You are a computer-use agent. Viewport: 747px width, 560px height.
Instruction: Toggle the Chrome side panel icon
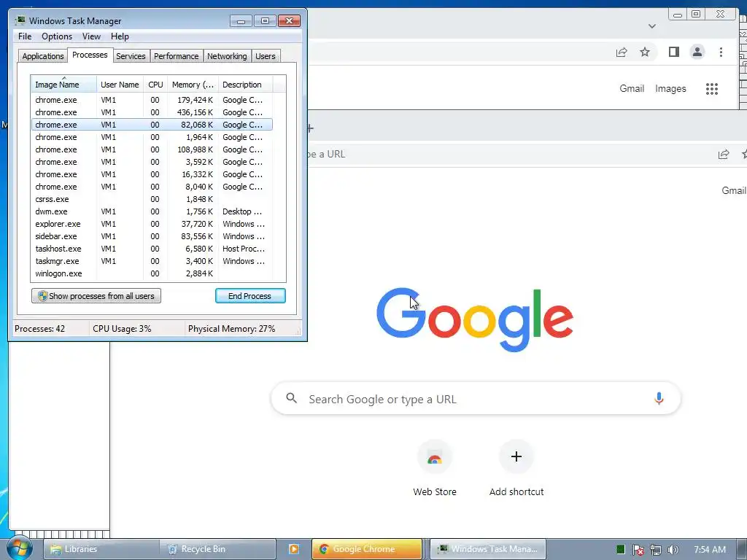pos(673,52)
